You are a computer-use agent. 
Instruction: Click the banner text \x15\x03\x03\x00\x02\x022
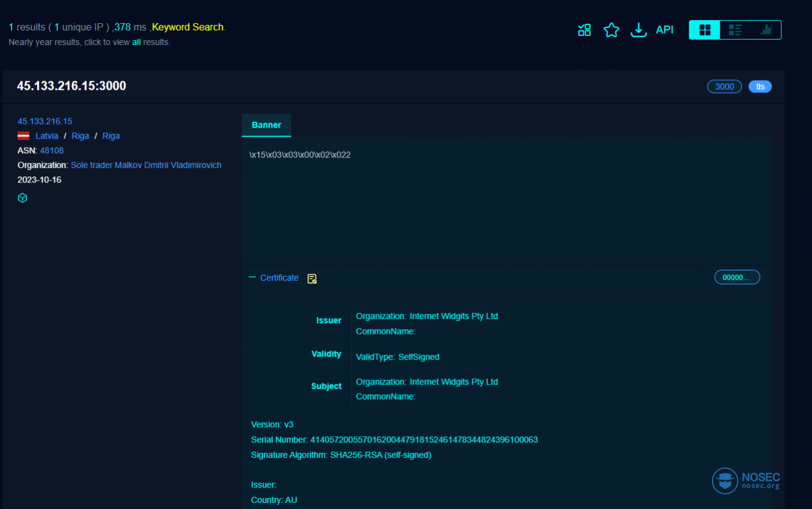coord(300,155)
